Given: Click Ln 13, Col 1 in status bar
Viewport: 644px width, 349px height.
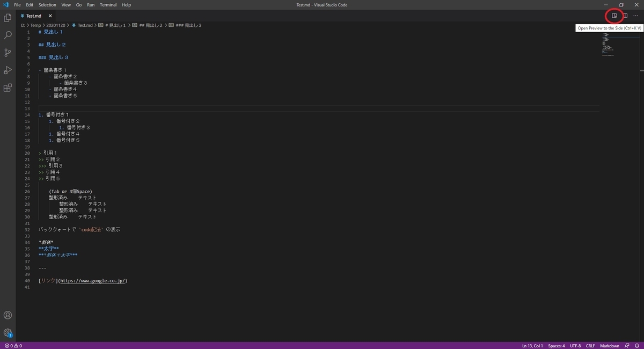Looking at the screenshot, I should point(532,346).
